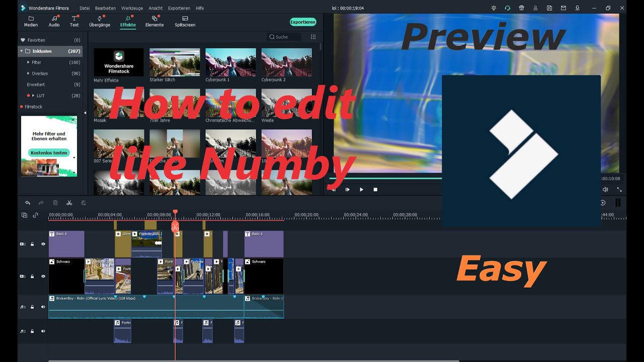Stop the preview playback

pyautogui.click(x=375, y=190)
